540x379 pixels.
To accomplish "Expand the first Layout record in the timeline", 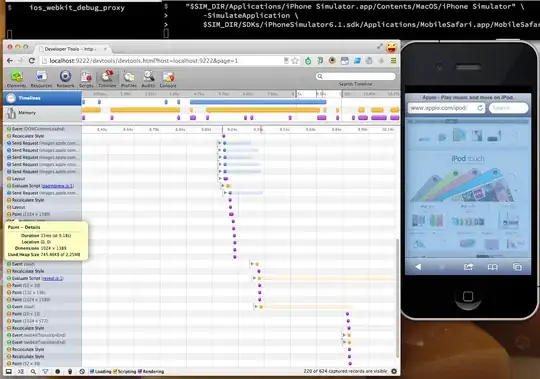I will pyautogui.click(x=220, y=179).
